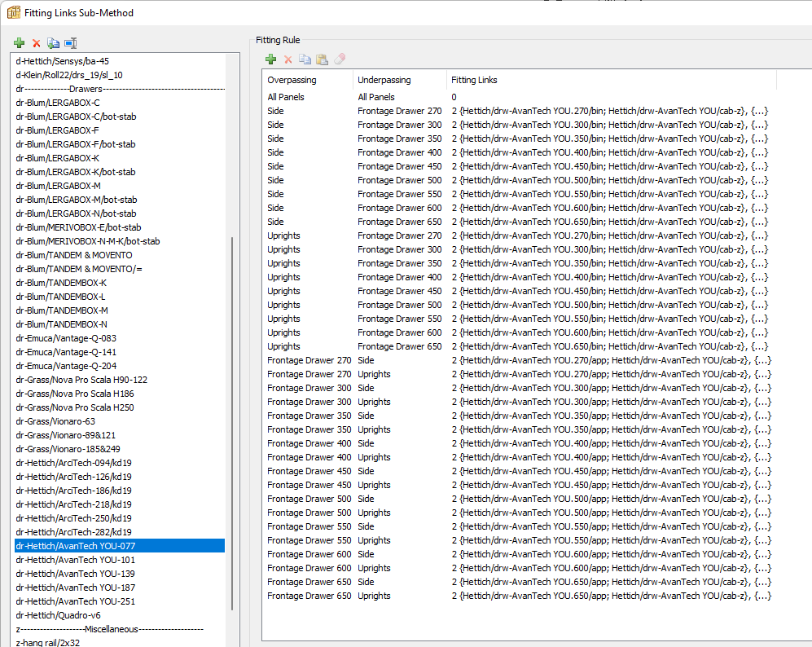Select dr-Blum/LERGABOX-F entry
The width and height of the screenshot is (812, 647).
pos(120,130)
